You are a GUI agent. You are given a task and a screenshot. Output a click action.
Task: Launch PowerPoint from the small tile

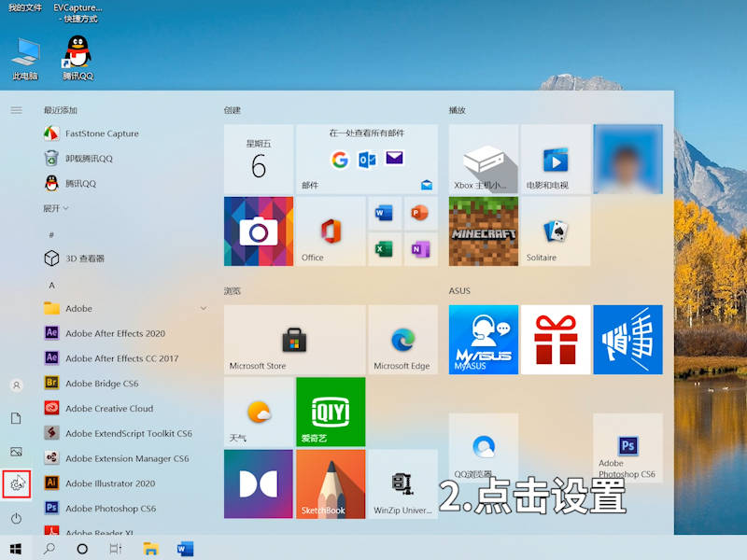tap(420, 214)
